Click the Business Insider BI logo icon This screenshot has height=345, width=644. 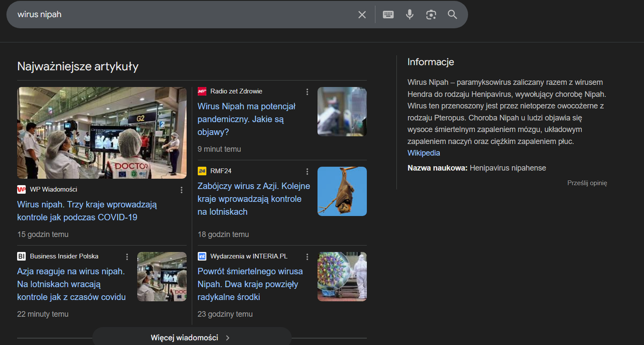click(21, 256)
